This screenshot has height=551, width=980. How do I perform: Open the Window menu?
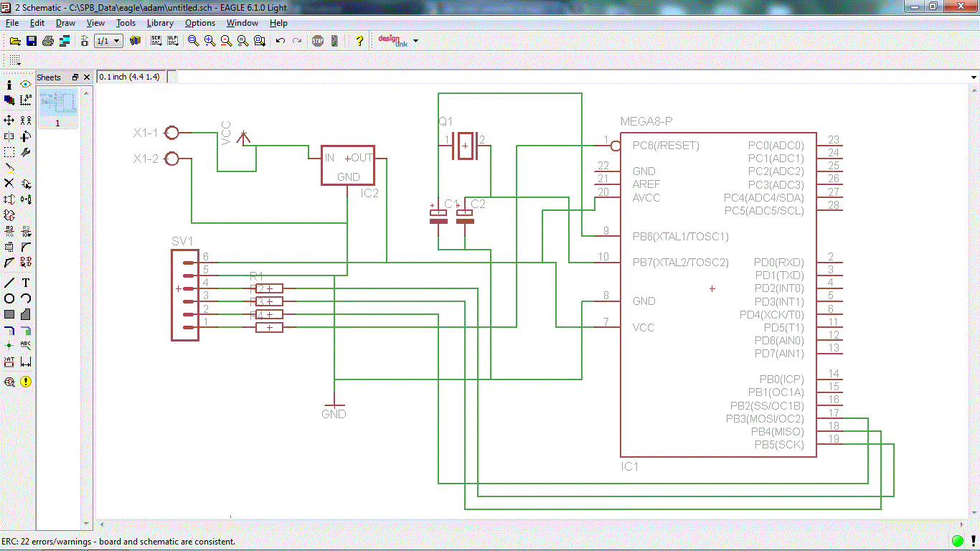point(242,23)
